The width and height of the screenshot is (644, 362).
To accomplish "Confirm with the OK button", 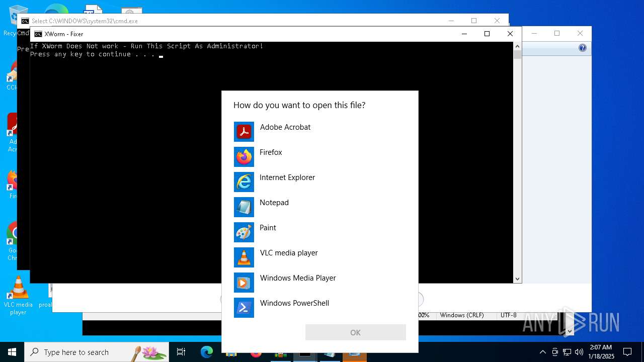I will [x=356, y=332].
